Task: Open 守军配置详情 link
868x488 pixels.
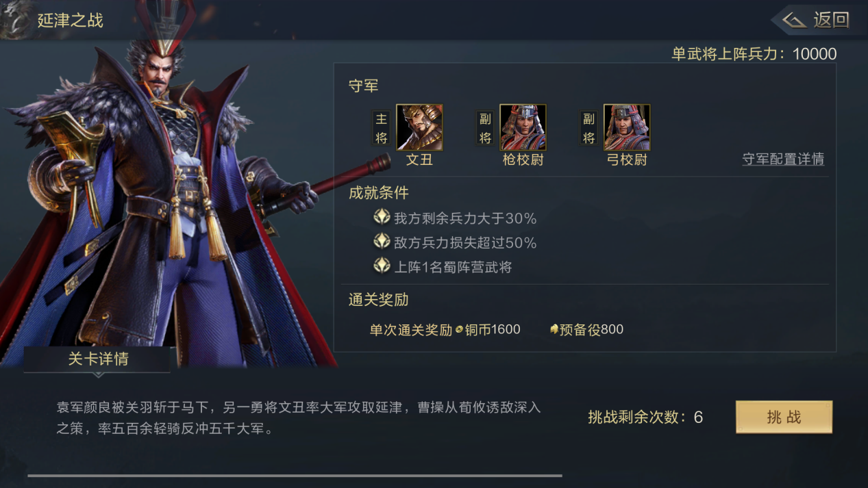Action: [x=783, y=159]
